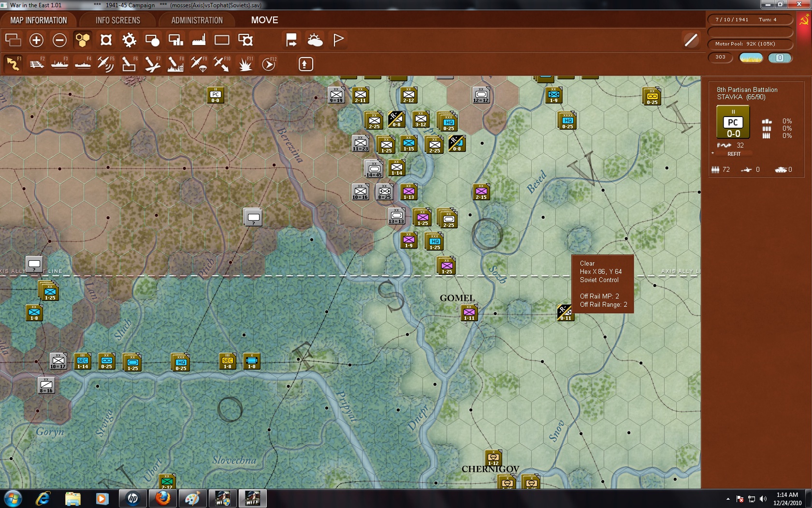This screenshot has width=812, height=508.
Task: Open Windows Media Player on taskbar
Action: (102, 498)
